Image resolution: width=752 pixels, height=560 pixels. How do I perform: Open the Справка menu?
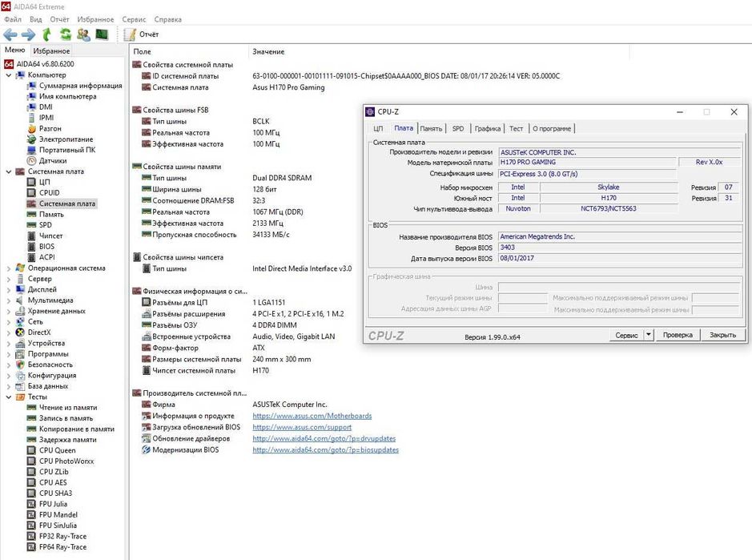coord(168,19)
